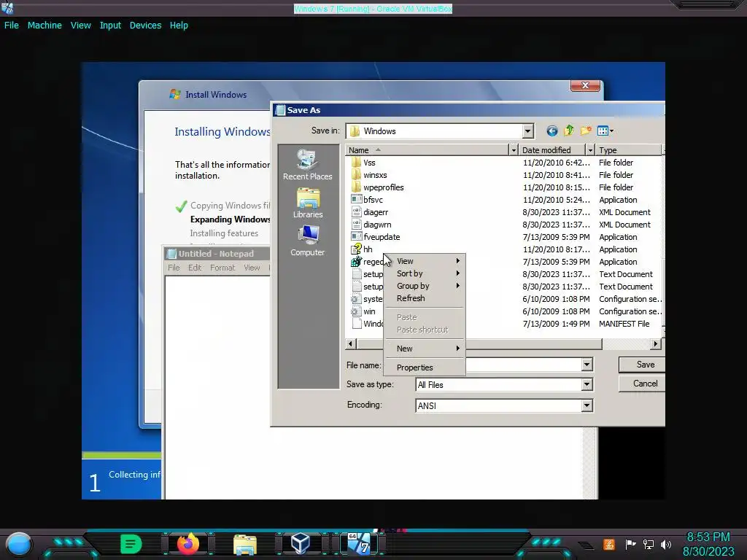Open the VirtualBox Devices menu

pyautogui.click(x=145, y=26)
